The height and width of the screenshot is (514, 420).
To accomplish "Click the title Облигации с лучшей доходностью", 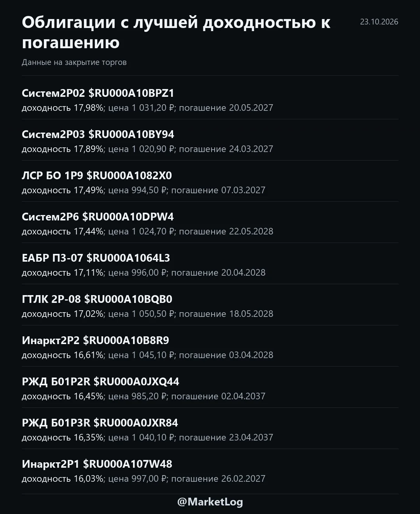I will click(176, 33).
